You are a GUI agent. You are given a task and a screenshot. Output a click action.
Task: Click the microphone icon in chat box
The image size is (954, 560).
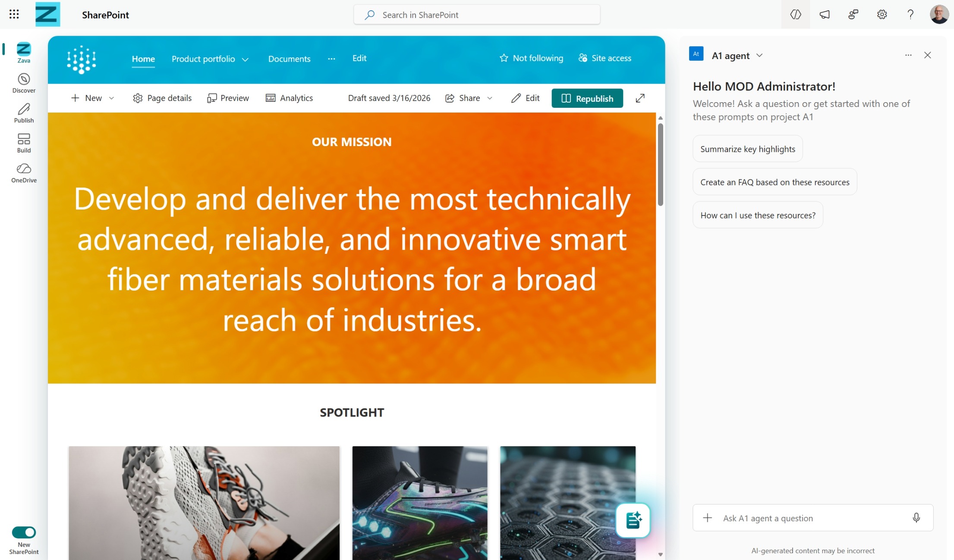pyautogui.click(x=916, y=517)
